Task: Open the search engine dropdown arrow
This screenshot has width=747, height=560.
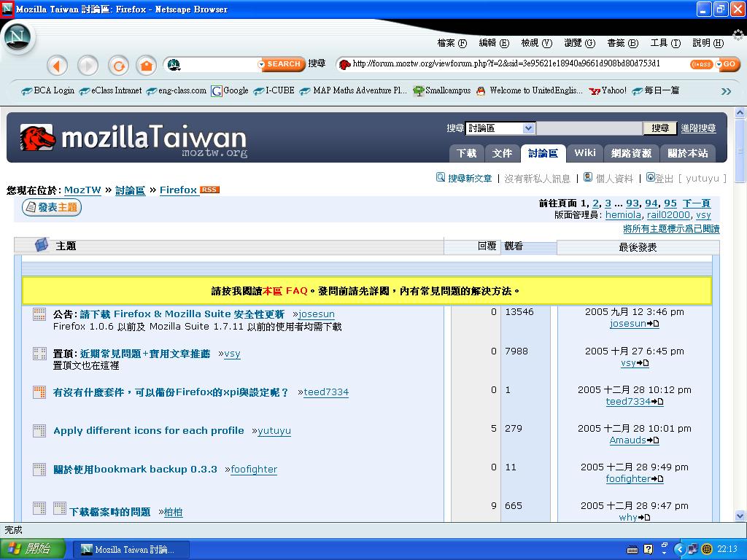Action: tap(261, 64)
